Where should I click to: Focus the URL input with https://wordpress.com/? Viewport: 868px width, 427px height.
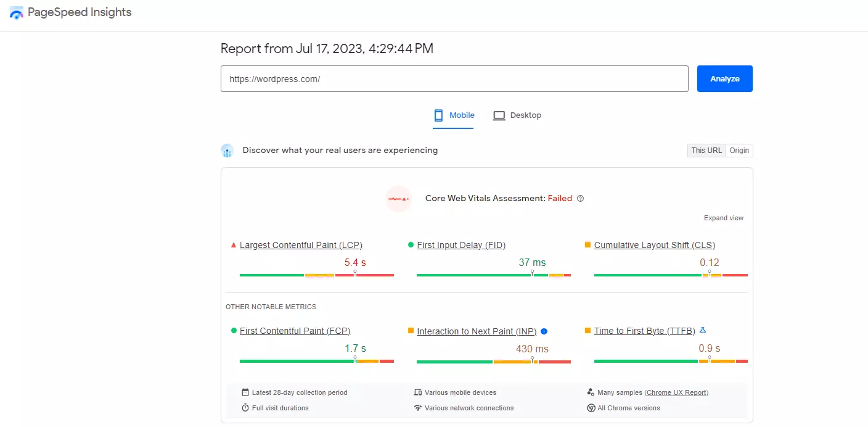454,79
